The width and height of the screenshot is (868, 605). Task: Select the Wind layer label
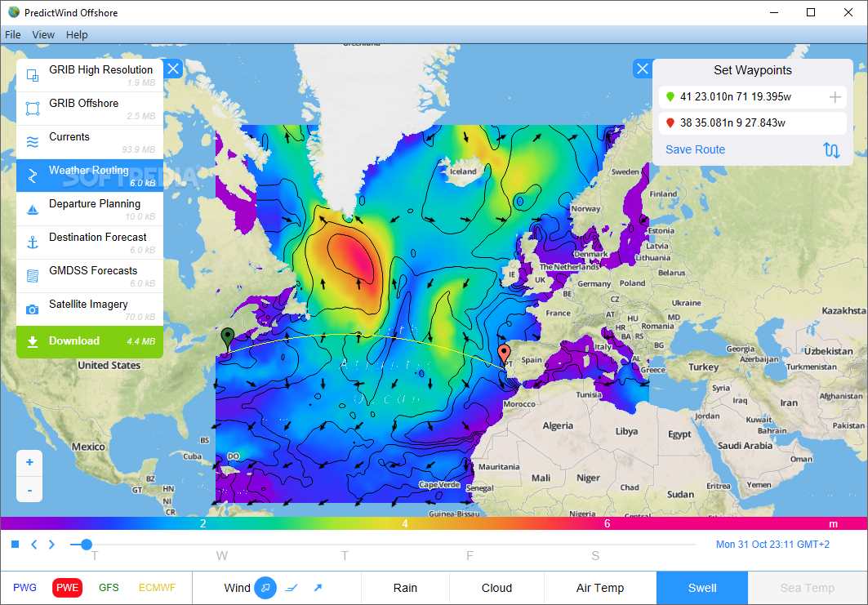(x=237, y=588)
